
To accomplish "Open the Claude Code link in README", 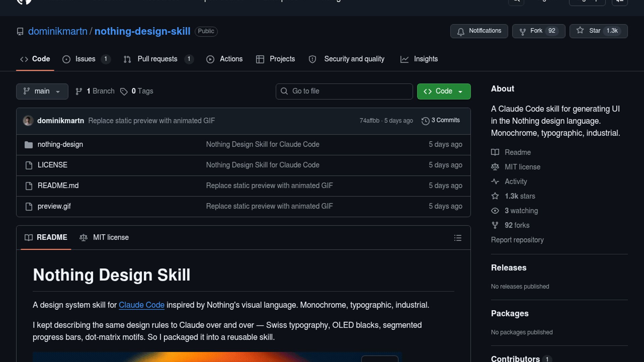I will 141,305.
